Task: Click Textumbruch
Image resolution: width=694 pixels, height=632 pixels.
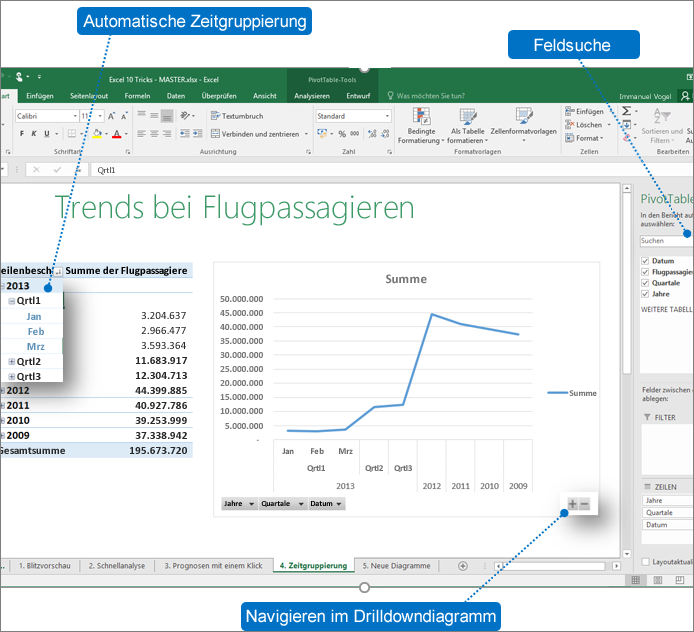Action: [x=237, y=116]
